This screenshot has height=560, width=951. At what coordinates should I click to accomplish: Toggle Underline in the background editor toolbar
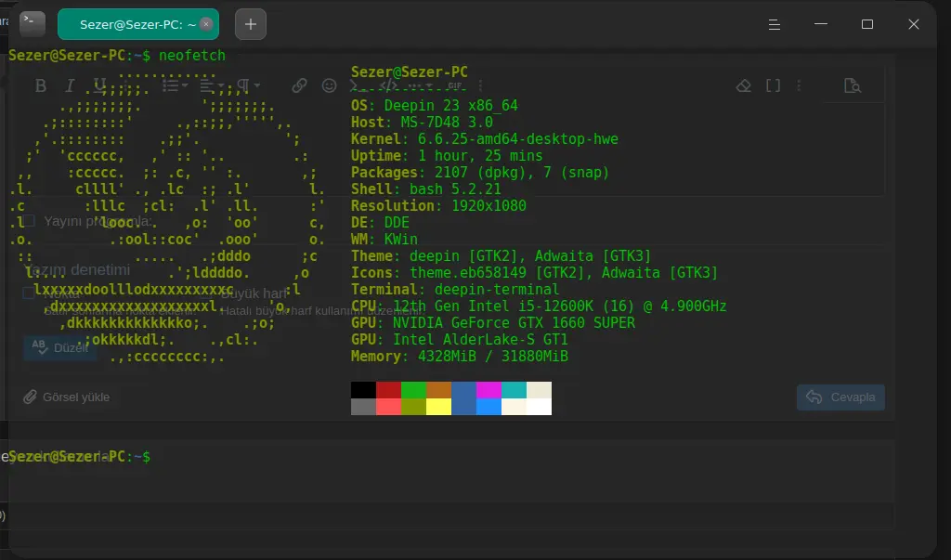click(100, 85)
